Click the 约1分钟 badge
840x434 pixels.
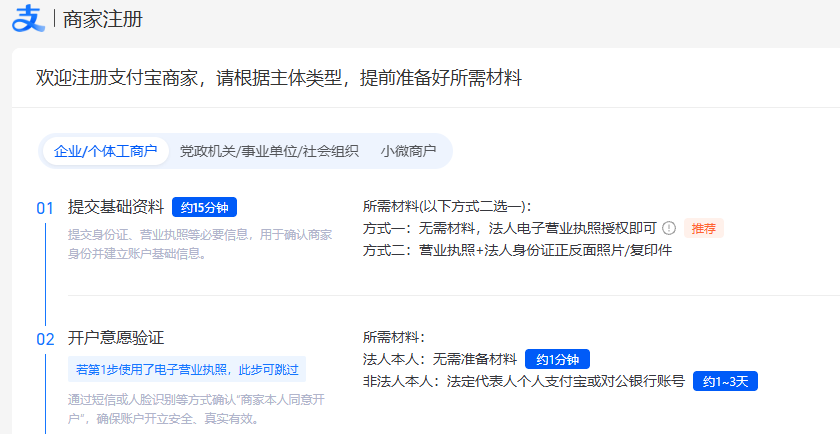click(557, 359)
